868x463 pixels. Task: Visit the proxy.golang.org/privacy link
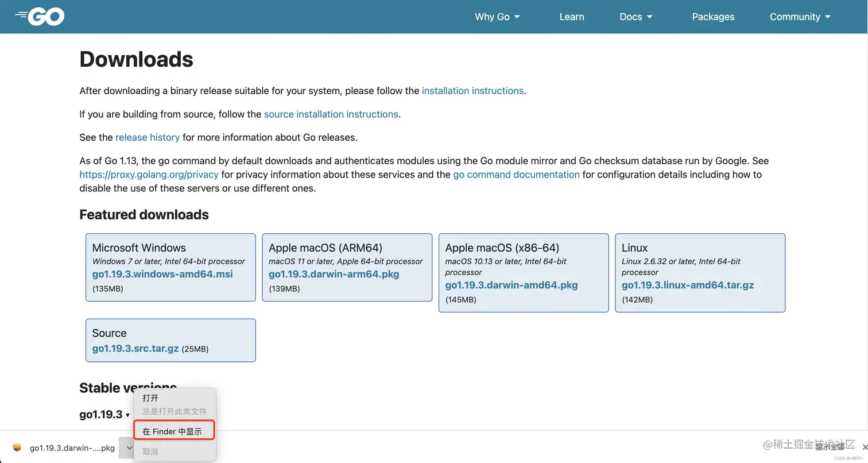click(x=149, y=175)
